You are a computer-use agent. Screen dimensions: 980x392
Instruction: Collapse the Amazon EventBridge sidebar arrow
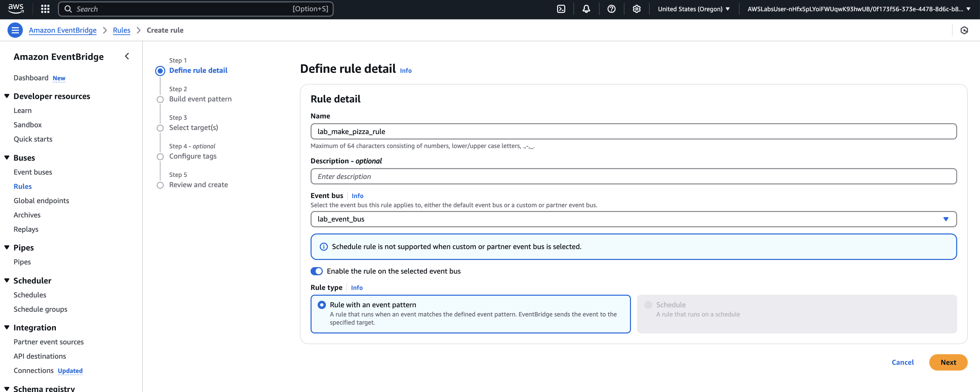point(127,56)
